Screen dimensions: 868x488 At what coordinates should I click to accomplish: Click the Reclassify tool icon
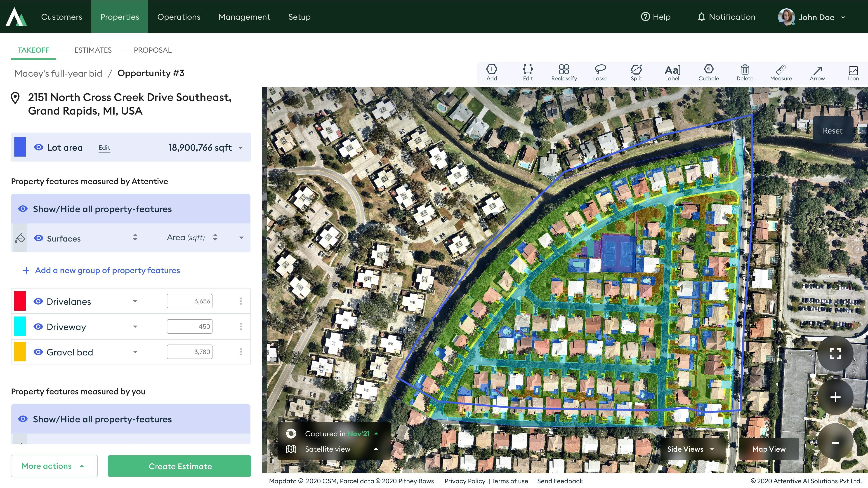(564, 72)
